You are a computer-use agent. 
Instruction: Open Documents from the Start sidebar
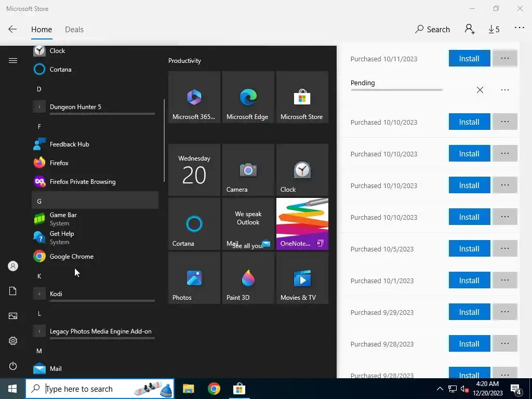tap(13, 291)
